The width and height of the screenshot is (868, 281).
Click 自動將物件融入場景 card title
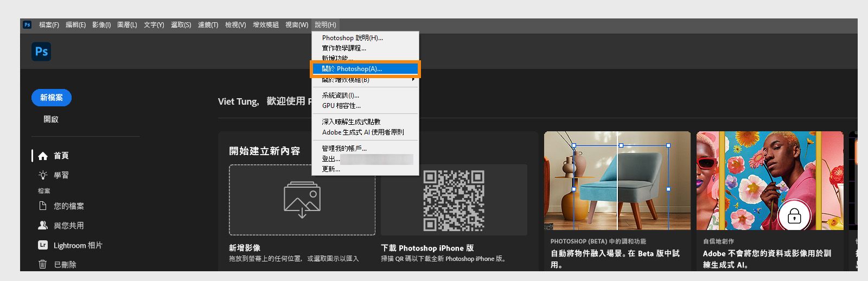615,259
